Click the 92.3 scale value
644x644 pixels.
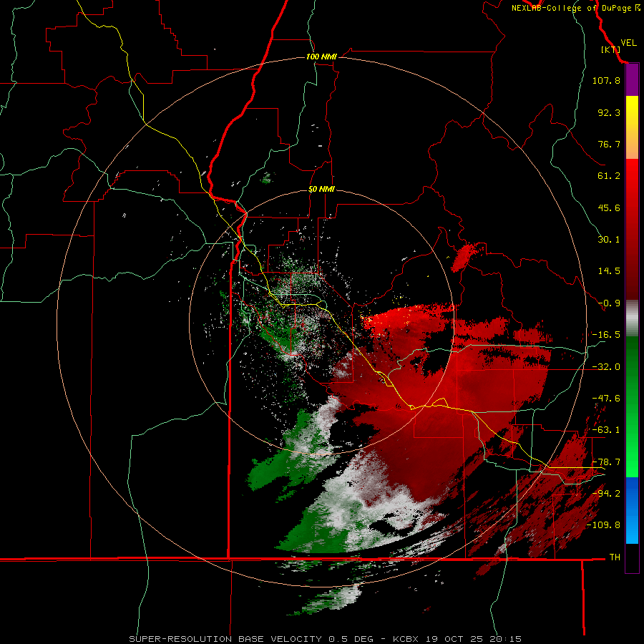tap(609, 112)
